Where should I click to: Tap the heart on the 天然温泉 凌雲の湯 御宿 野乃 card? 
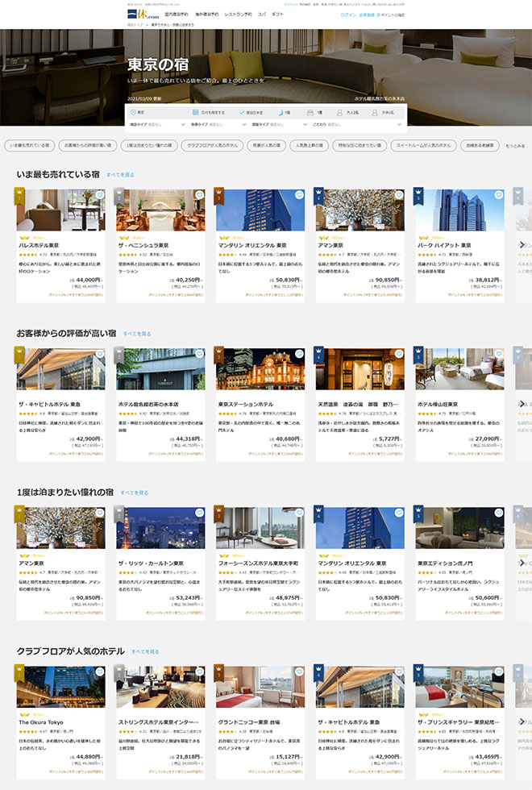coord(399,354)
